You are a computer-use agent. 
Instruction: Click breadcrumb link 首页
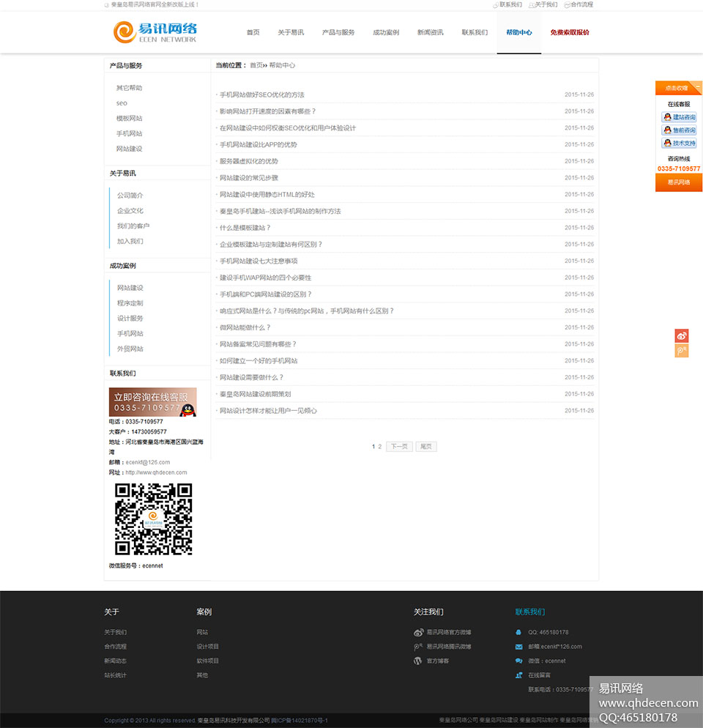click(256, 65)
